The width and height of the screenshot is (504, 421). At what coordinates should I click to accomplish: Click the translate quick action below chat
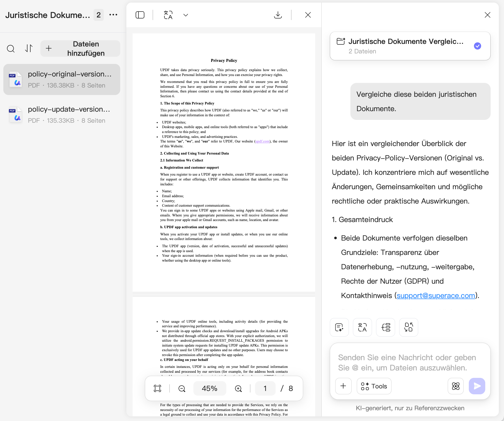point(362,327)
